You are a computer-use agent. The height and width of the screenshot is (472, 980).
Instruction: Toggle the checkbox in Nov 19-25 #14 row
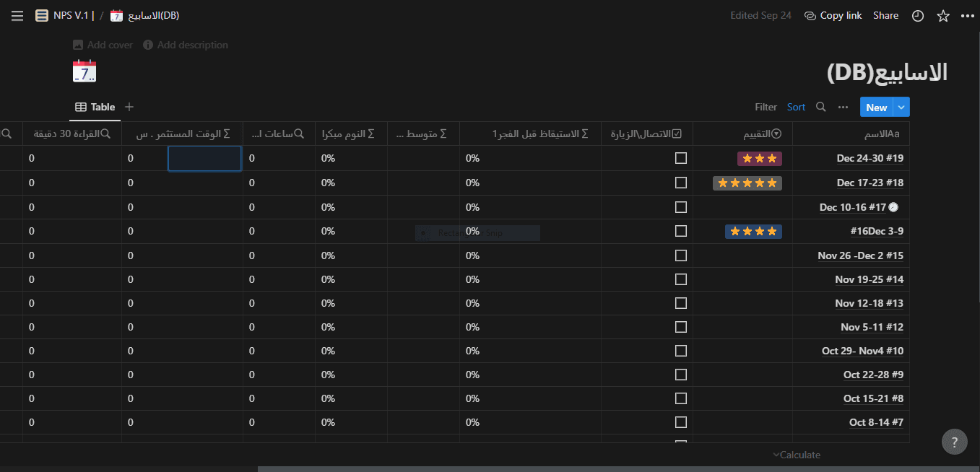click(x=680, y=279)
